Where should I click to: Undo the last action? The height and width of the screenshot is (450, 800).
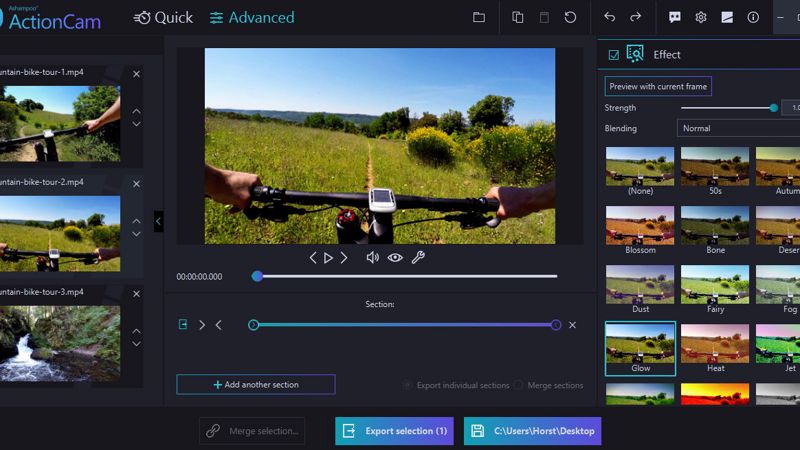[609, 17]
